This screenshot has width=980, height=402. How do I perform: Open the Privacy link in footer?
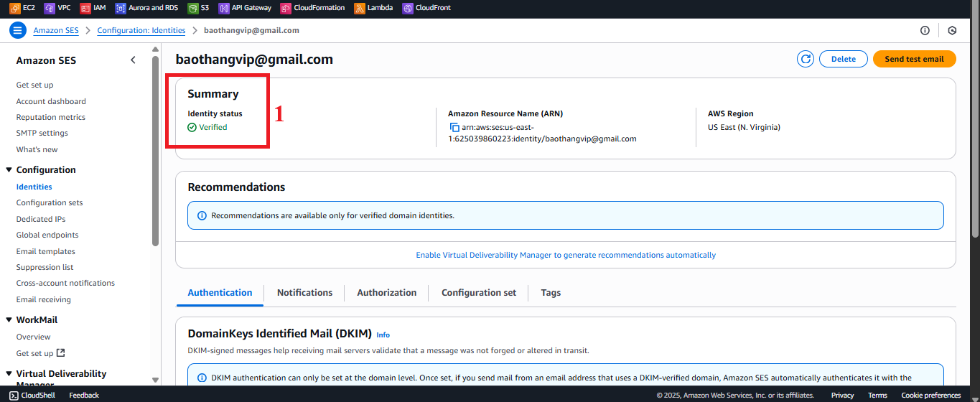(843, 395)
